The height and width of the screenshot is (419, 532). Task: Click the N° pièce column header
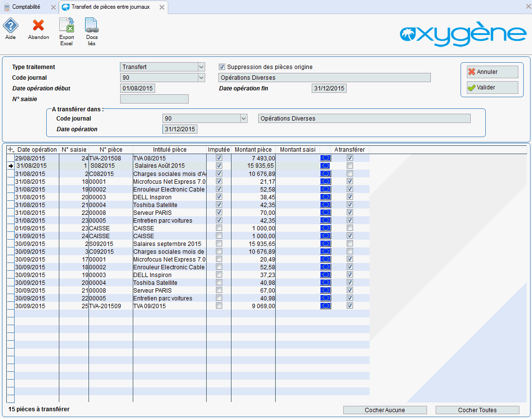pos(111,150)
